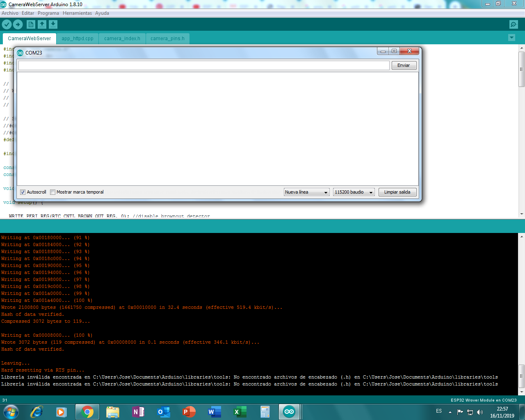Enable the Mostrar marca temporal checkbox

tap(52, 192)
